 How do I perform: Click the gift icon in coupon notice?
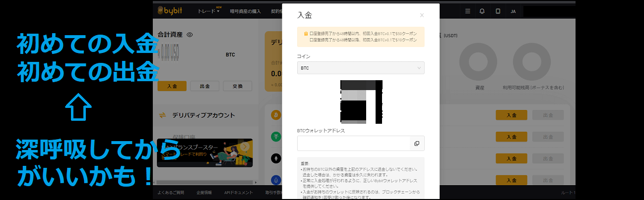coord(306,34)
